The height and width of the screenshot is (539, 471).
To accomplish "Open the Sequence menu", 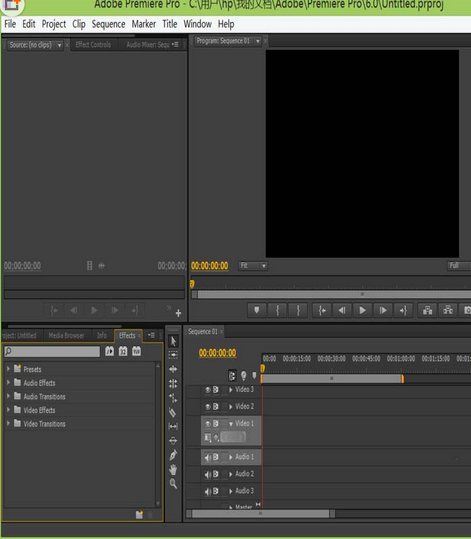I will click(x=108, y=24).
